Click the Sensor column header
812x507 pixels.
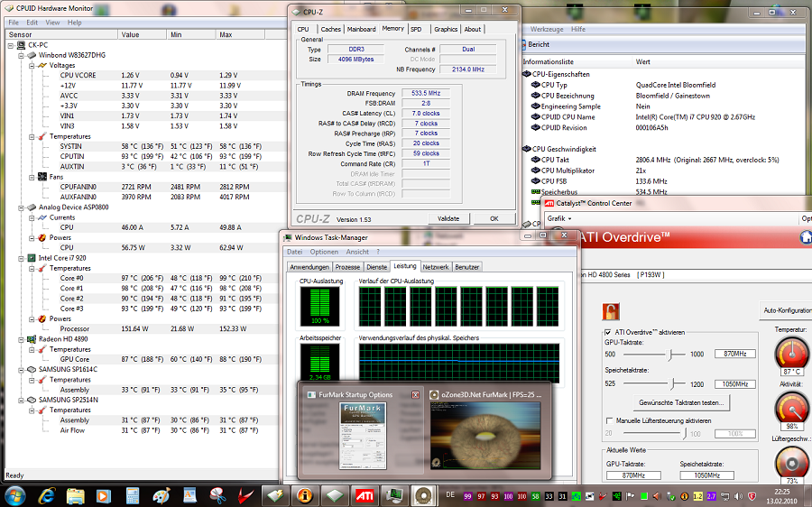pyautogui.click(x=61, y=34)
